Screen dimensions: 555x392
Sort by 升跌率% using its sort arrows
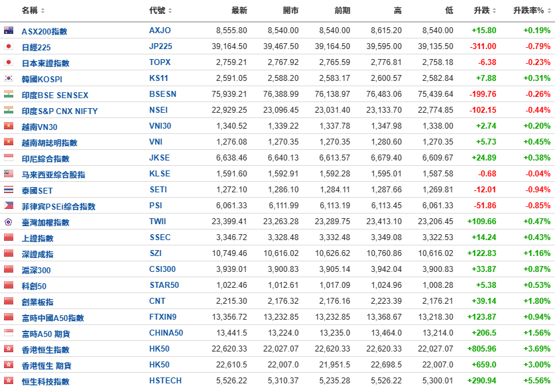point(549,11)
